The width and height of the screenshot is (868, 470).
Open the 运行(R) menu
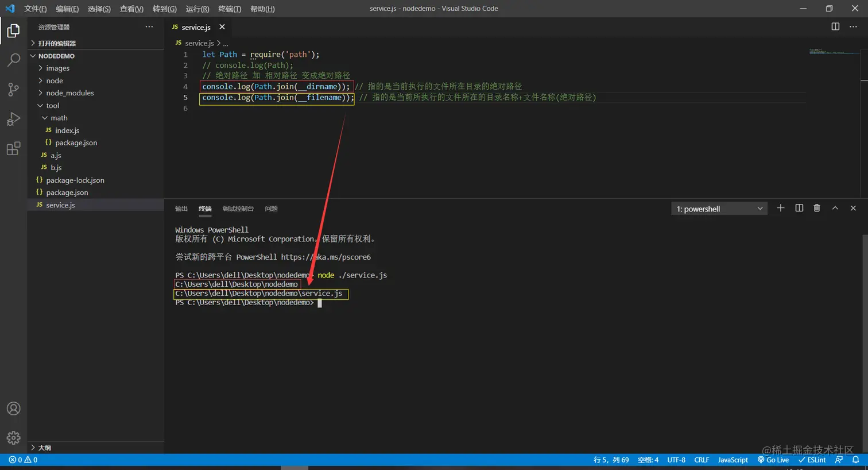[x=197, y=9]
